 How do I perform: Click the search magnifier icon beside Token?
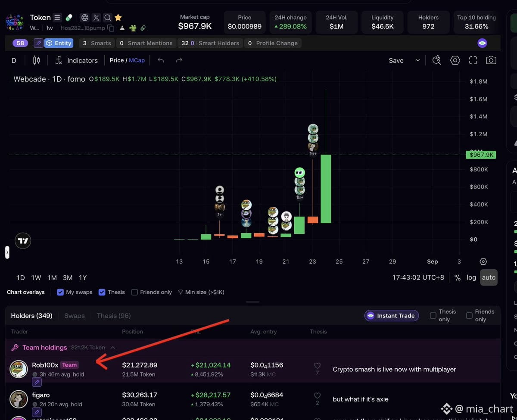tap(107, 18)
